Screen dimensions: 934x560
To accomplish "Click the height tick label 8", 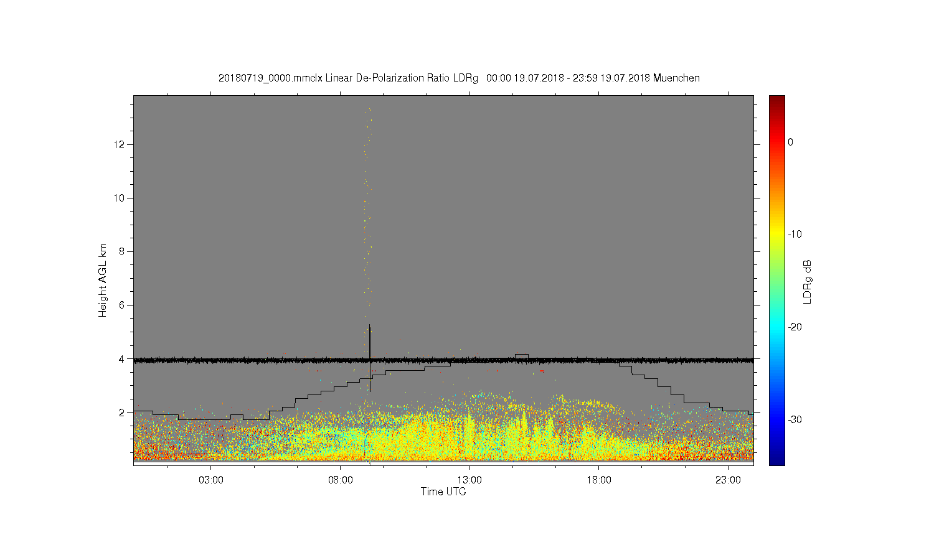I will tap(123, 251).
